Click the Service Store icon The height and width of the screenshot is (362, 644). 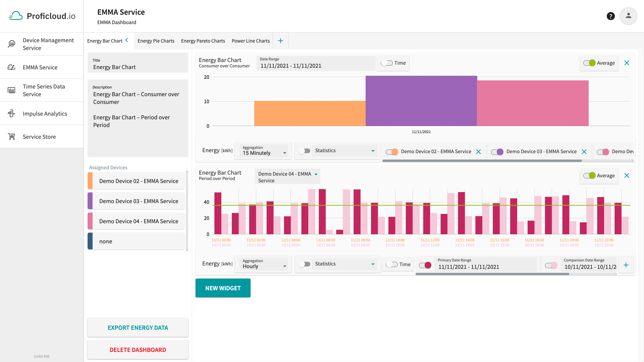[x=11, y=136]
